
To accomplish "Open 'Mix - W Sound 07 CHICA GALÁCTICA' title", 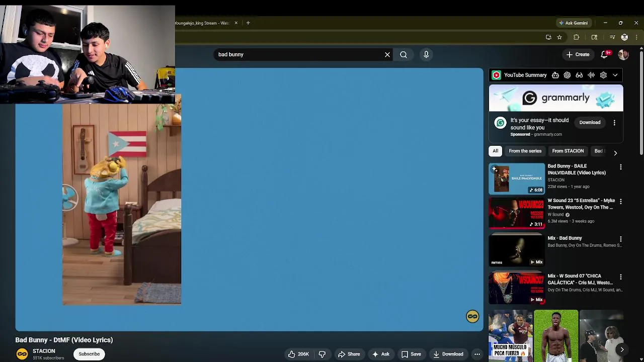I will (581, 279).
